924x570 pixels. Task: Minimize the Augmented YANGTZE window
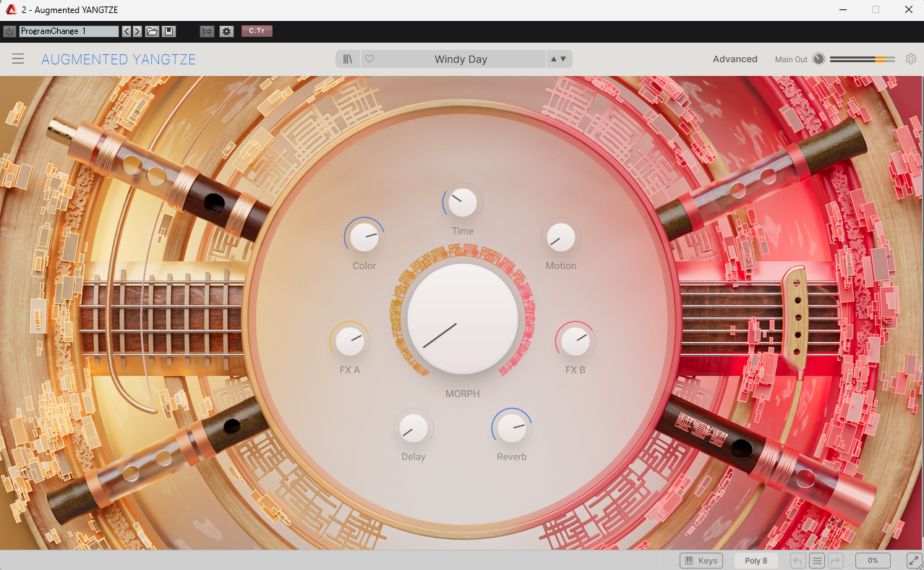842,9
